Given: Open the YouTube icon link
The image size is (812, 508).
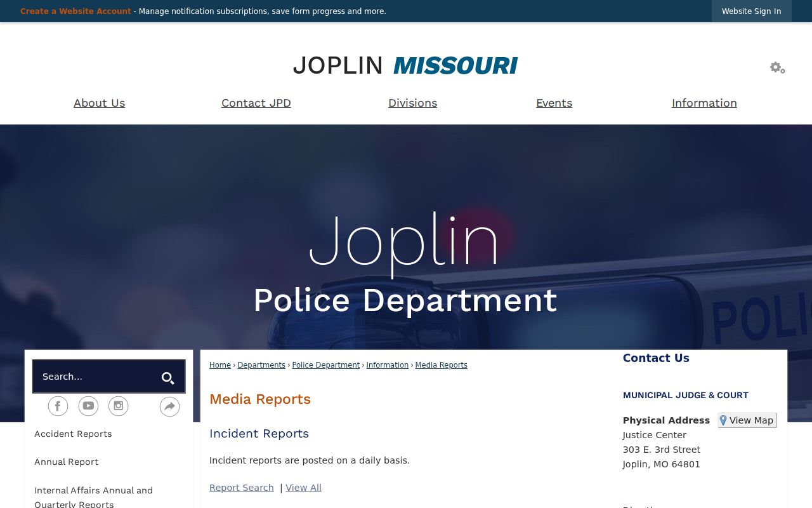Looking at the screenshot, I should pos(88,406).
